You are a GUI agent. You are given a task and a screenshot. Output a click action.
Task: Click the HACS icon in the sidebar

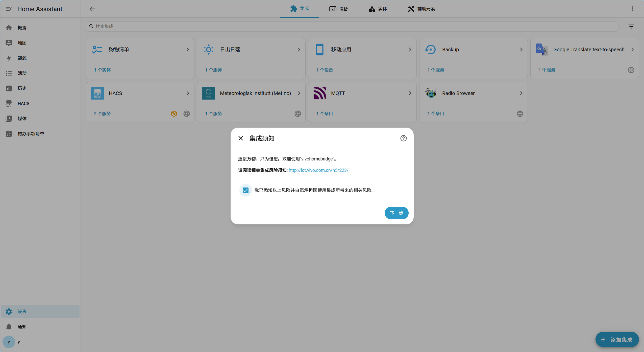(9, 103)
